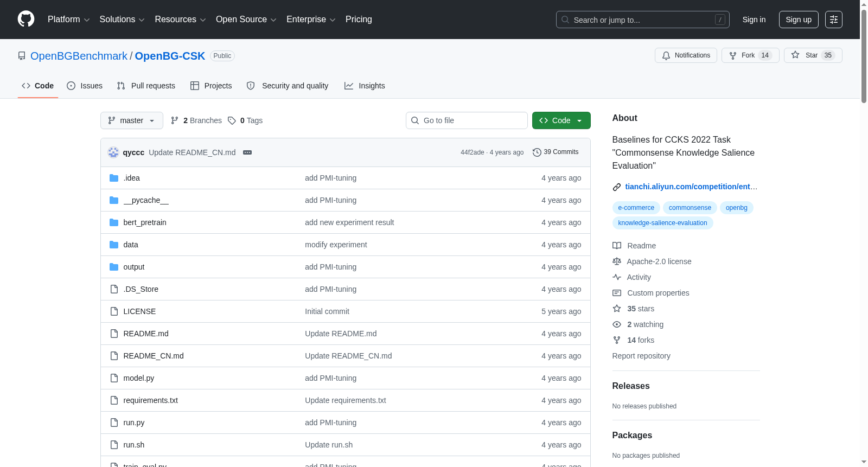Click Report repository link
Viewport: 868px width, 467px height.
pos(641,356)
